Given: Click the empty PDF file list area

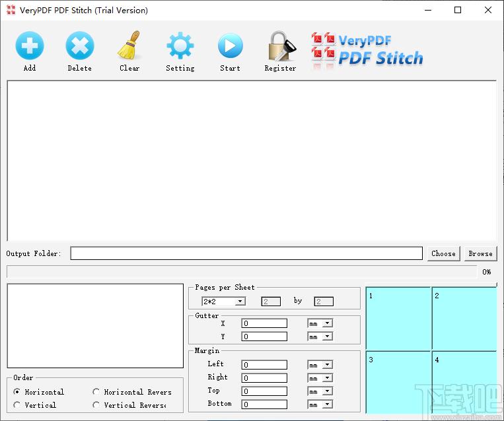Looking at the screenshot, I should 252,160.
